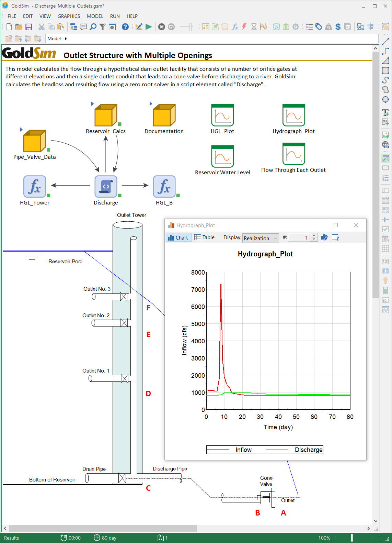Click the hourglass delay icon
The image size is (392, 543).
click(x=254, y=27)
